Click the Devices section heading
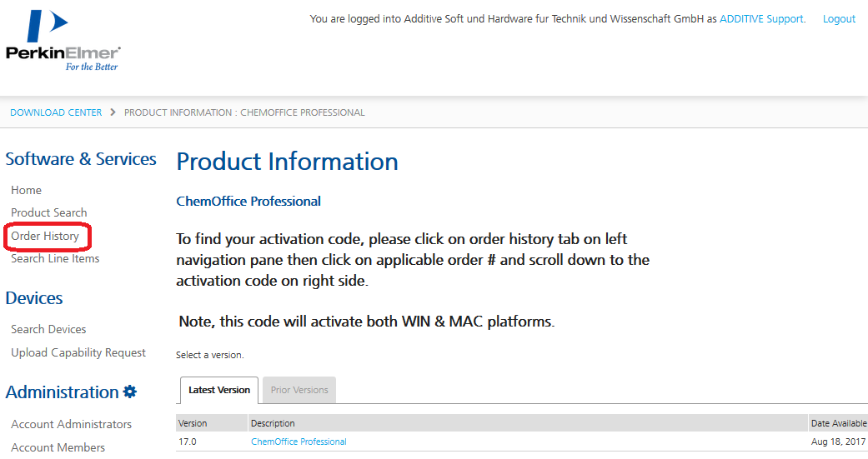 [x=34, y=298]
